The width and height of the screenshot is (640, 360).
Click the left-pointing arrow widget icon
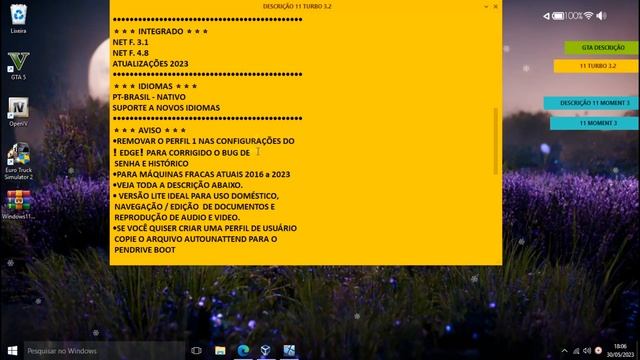coord(546,16)
